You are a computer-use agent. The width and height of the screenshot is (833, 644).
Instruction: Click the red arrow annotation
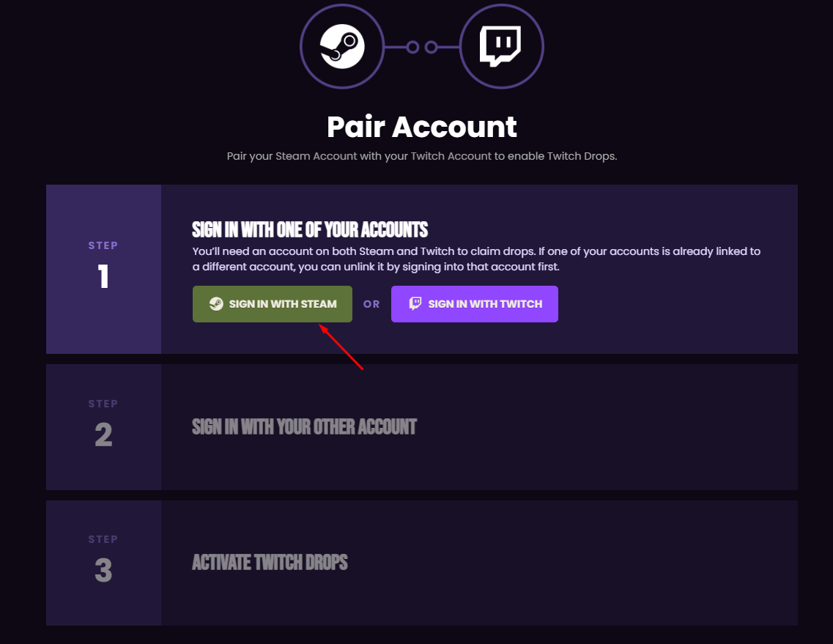pyautogui.click(x=341, y=348)
